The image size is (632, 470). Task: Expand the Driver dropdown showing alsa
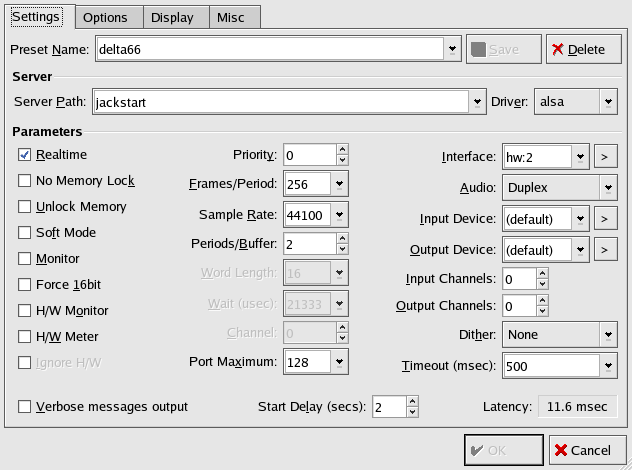click(607, 101)
